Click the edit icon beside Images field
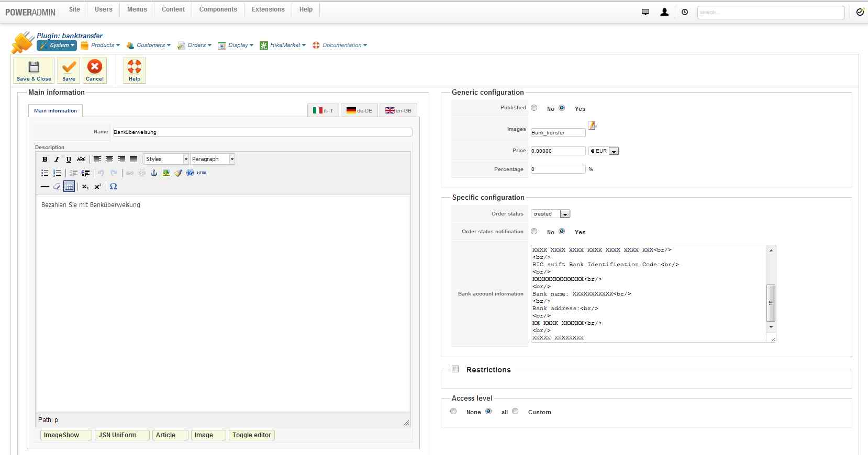This screenshot has width=868, height=455. tap(592, 126)
